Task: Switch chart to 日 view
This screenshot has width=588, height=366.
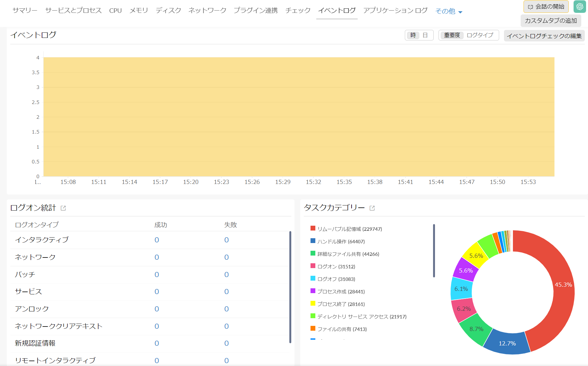Action: tap(425, 35)
